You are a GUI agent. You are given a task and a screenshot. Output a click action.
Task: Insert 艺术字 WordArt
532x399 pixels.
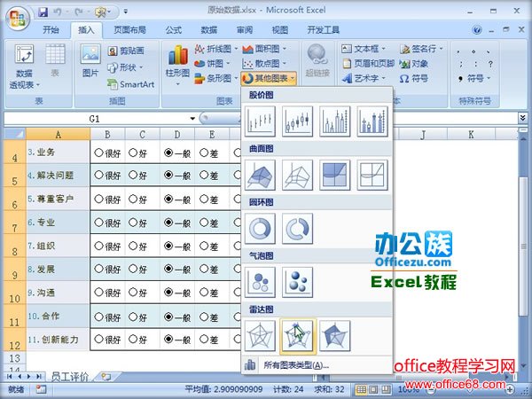pos(364,78)
